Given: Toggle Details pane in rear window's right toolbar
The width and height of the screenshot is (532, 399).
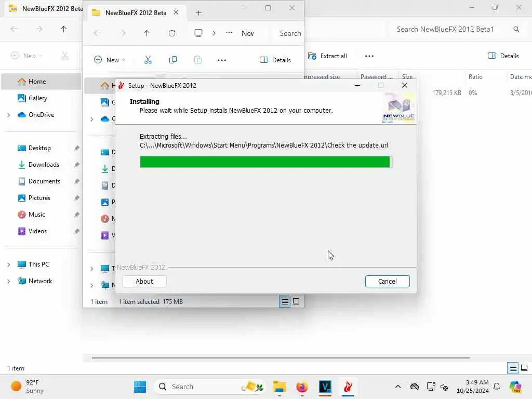Looking at the screenshot, I should (503, 56).
